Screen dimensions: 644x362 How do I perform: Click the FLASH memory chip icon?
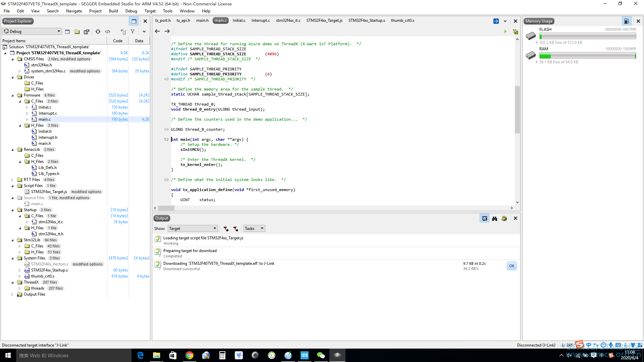(531, 36)
